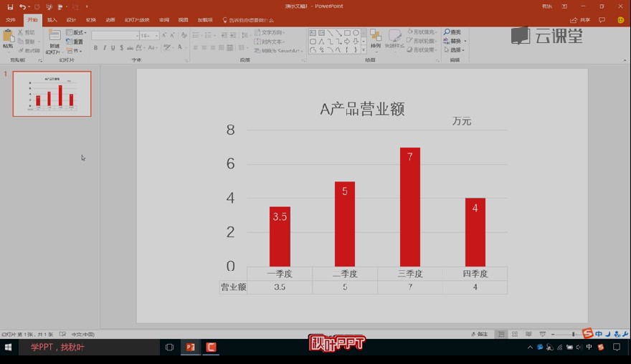Click the Share (共享) button
The height and width of the screenshot is (364, 631).
click(580, 20)
